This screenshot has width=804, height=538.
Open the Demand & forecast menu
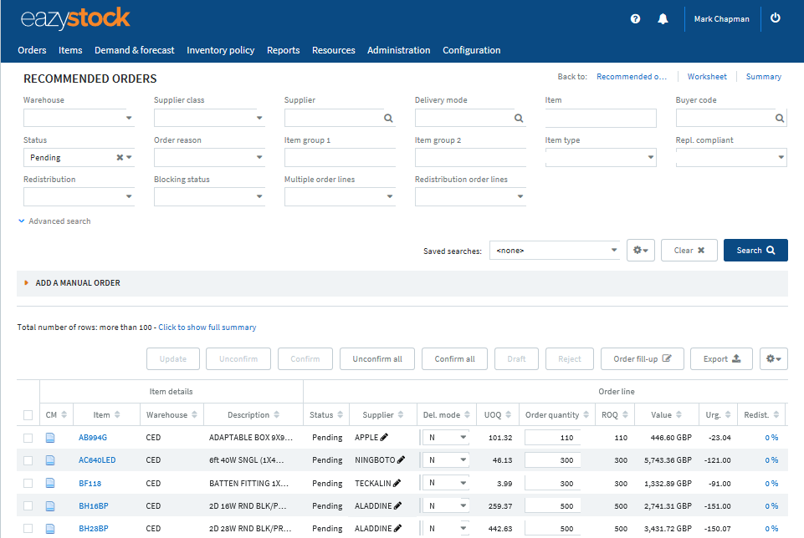click(x=134, y=50)
